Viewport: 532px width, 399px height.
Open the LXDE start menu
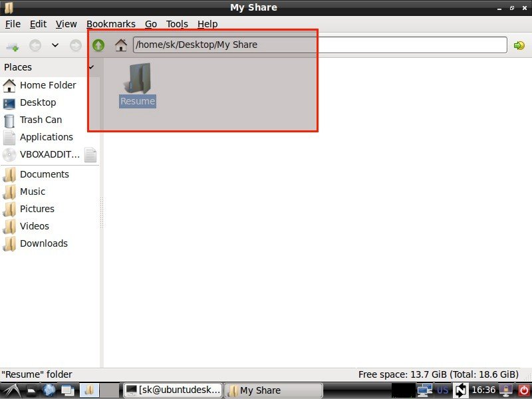11,390
